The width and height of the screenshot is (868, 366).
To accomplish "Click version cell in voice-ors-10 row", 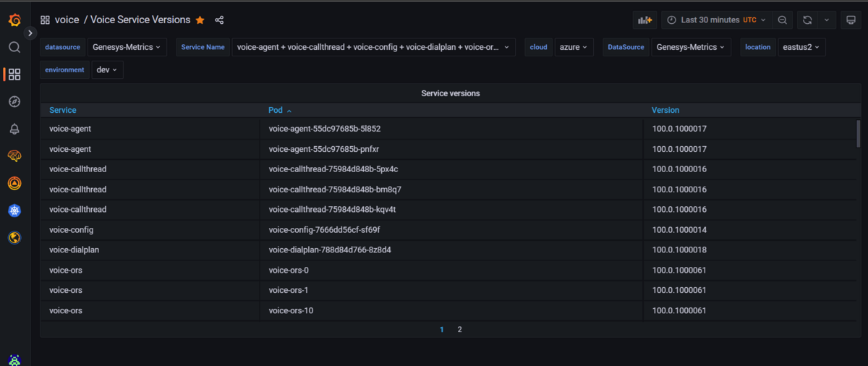I will 749,311.
